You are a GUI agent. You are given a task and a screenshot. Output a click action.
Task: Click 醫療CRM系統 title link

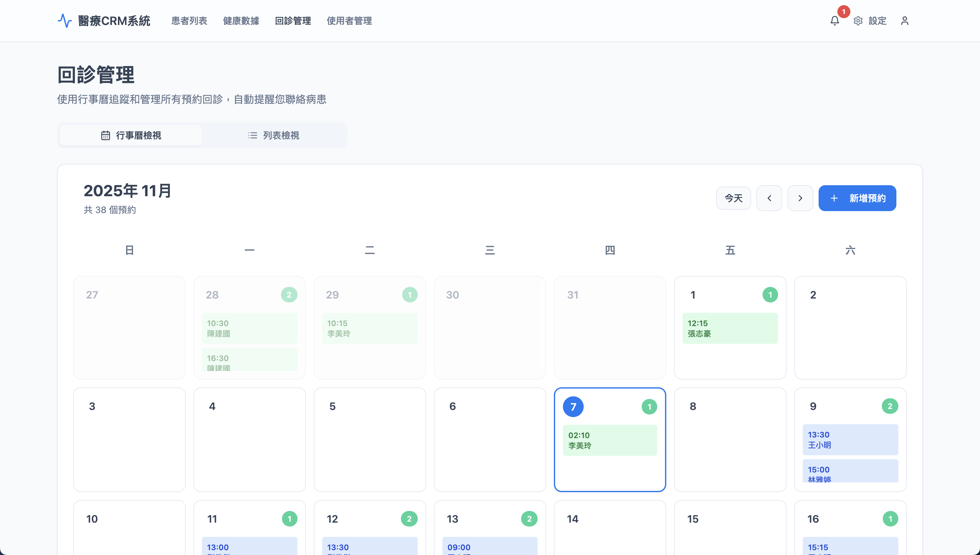point(114,21)
